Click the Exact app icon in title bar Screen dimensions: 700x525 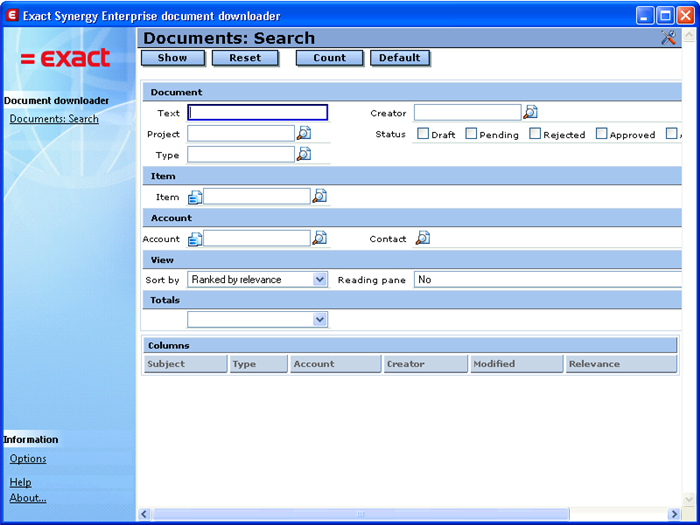[12, 16]
